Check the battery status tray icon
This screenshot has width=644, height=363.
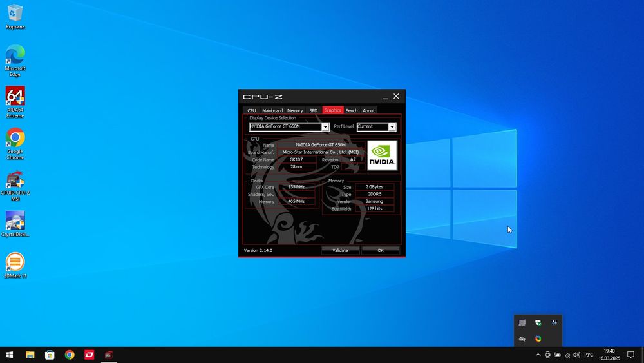tap(557, 355)
